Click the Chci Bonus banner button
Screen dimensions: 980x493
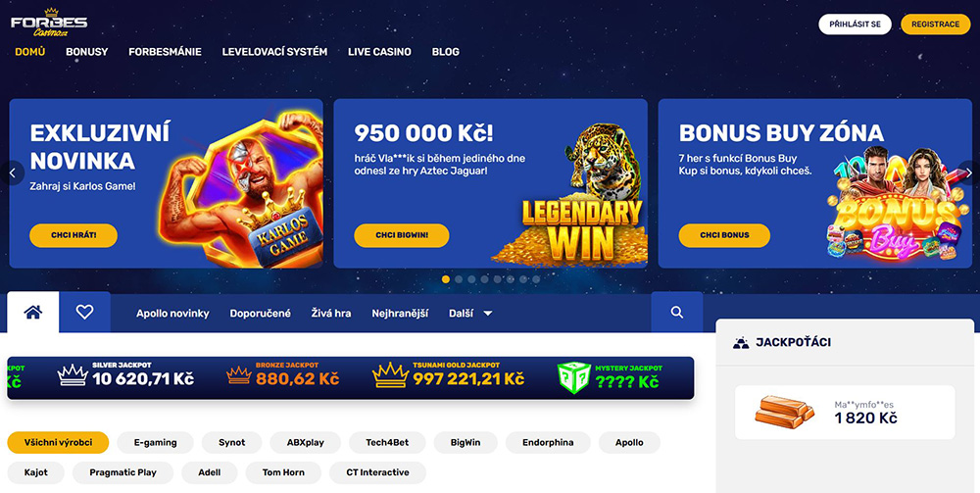[724, 235]
